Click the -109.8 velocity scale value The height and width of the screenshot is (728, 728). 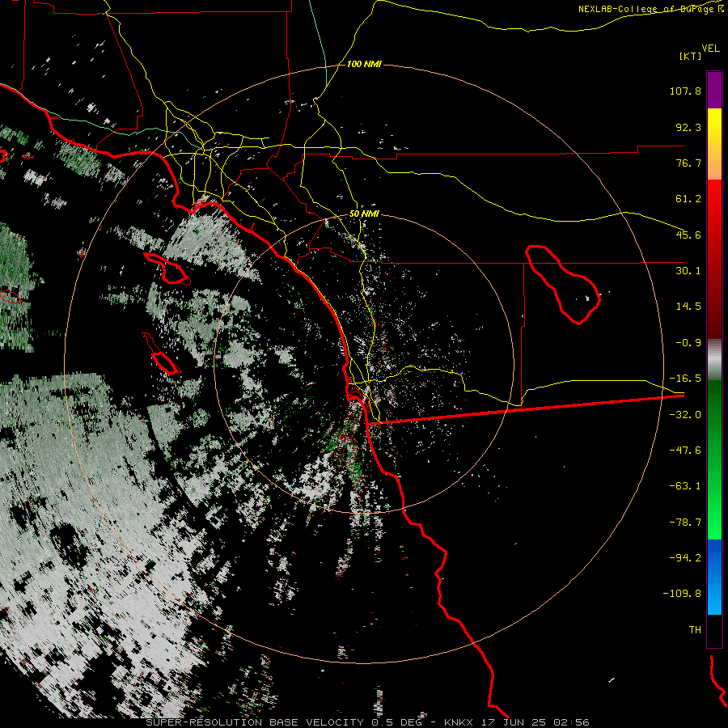[x=683, y=594]
